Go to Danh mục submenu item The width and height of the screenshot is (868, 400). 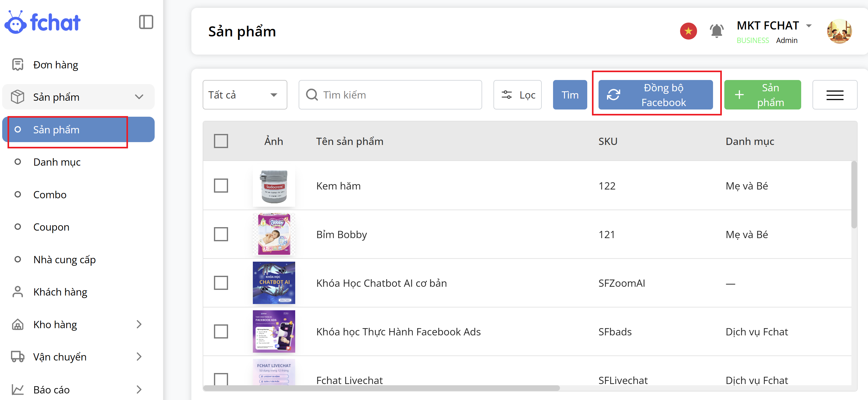click(x=57, y=162)
